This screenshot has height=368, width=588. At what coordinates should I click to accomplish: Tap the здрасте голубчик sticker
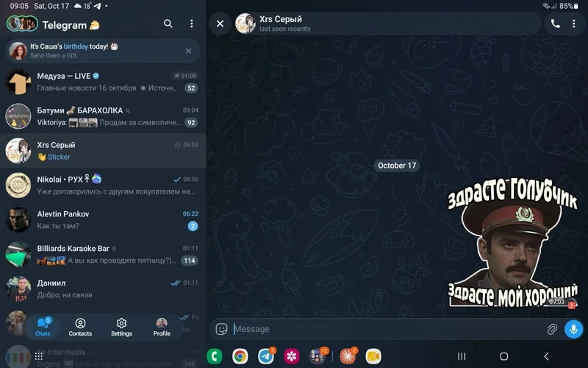512,244
